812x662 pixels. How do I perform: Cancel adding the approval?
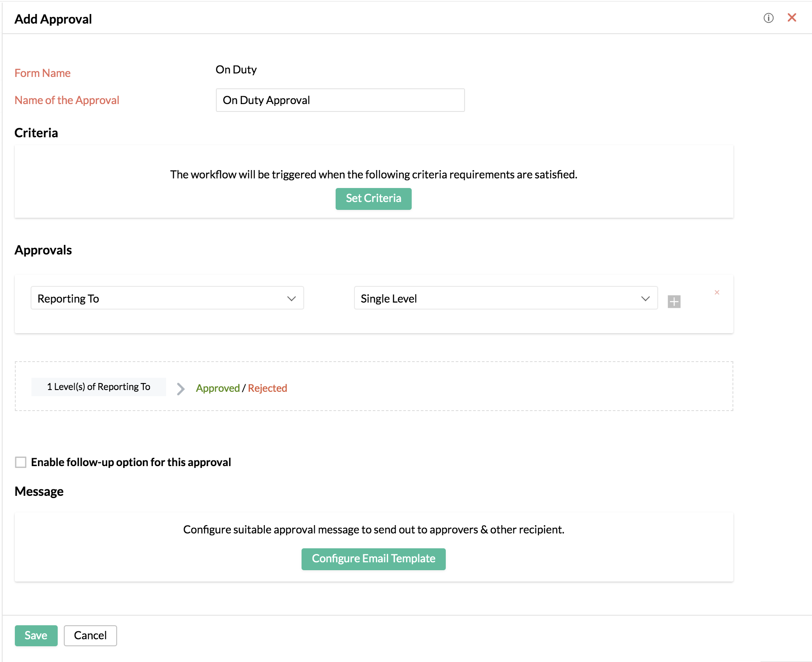[90, 635]
